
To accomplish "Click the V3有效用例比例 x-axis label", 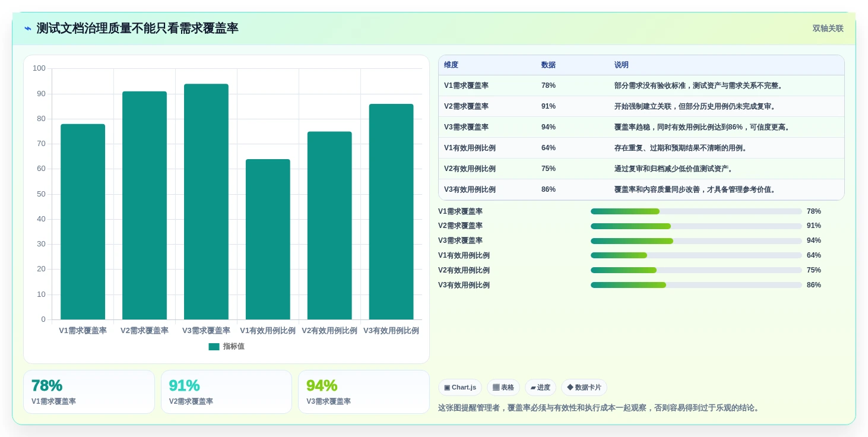I will 391,331.
